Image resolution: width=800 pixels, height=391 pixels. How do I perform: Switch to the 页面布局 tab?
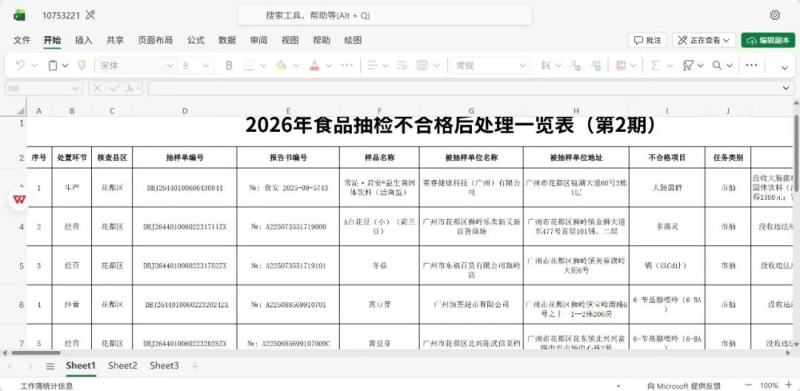click(x=155, y=40)
